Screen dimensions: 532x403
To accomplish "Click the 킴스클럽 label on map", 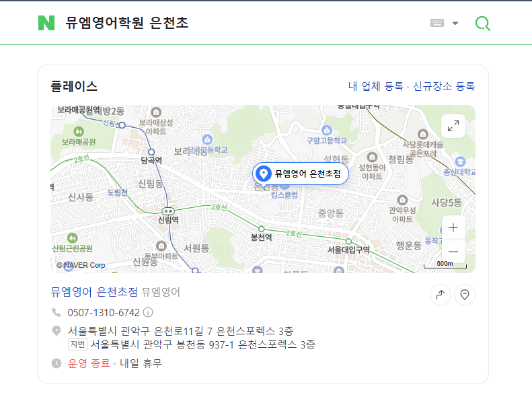I will click(x=284, y=195).
